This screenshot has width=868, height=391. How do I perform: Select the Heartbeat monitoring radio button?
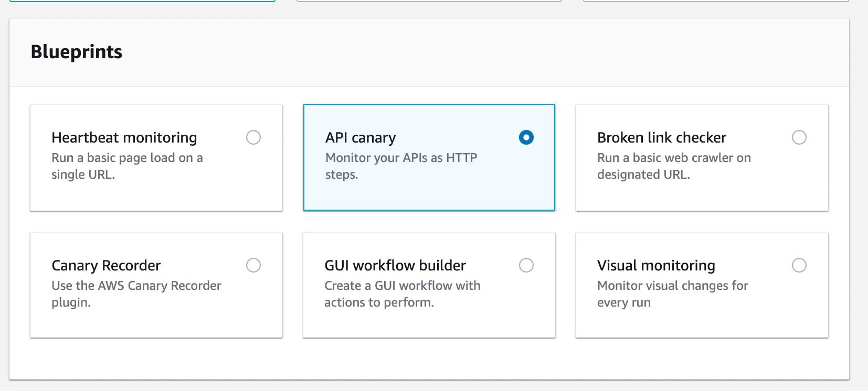(253, 137)
